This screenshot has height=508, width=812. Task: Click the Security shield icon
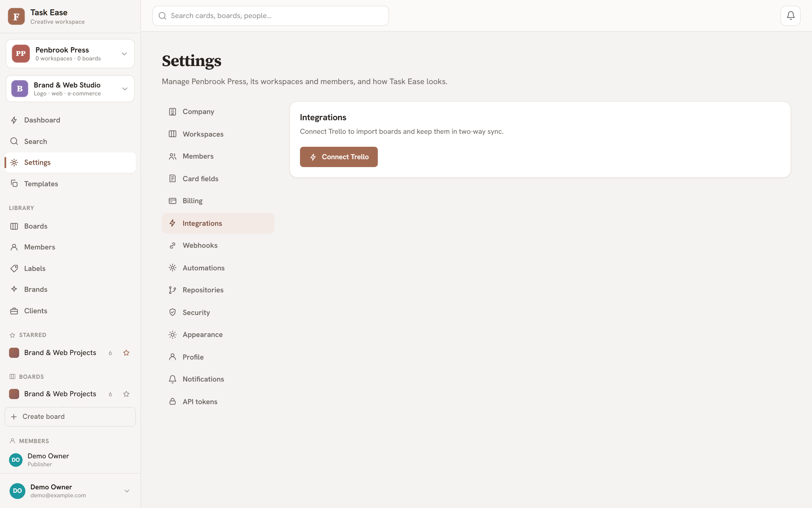point(173,312)
